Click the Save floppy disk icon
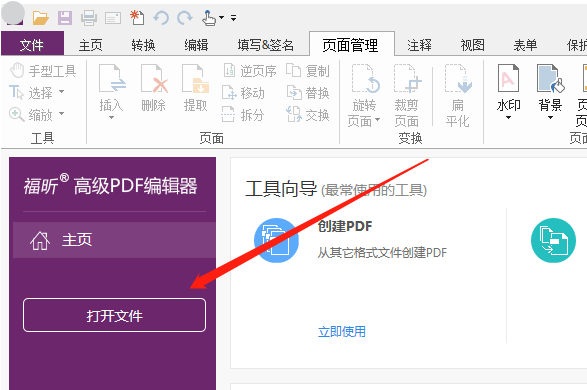This screenshot has height=390, width=587. point(65,18)
